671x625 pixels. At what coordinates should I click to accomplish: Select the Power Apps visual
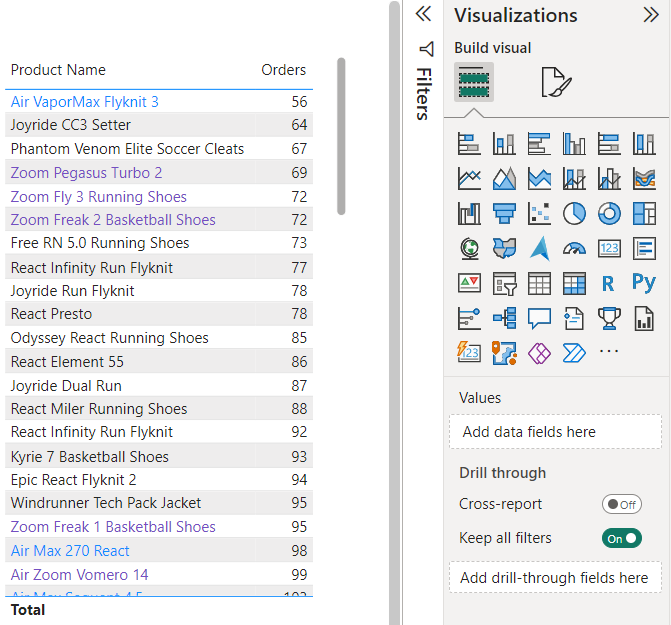pyautogui.click(x=539, y=353)
